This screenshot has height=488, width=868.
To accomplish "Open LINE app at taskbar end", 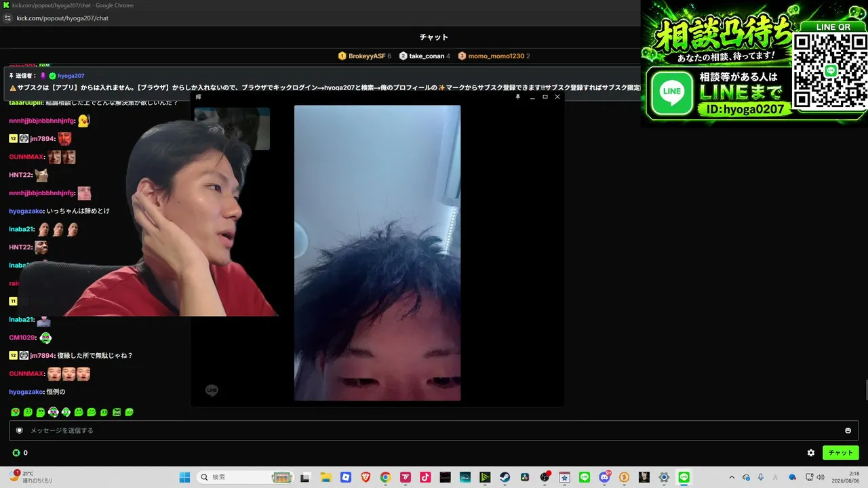I will 684,477.
